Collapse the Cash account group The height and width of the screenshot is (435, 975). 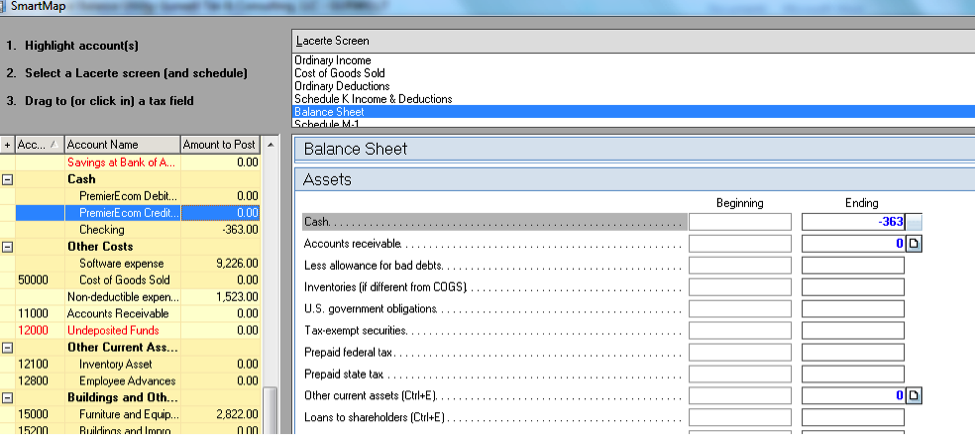click(7, 179)
